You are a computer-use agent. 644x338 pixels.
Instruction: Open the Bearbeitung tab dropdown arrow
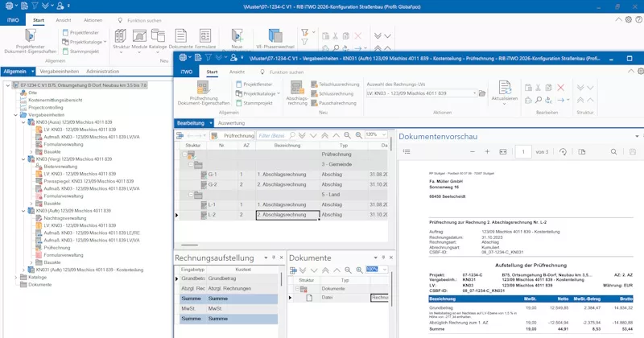pos(211,123)
